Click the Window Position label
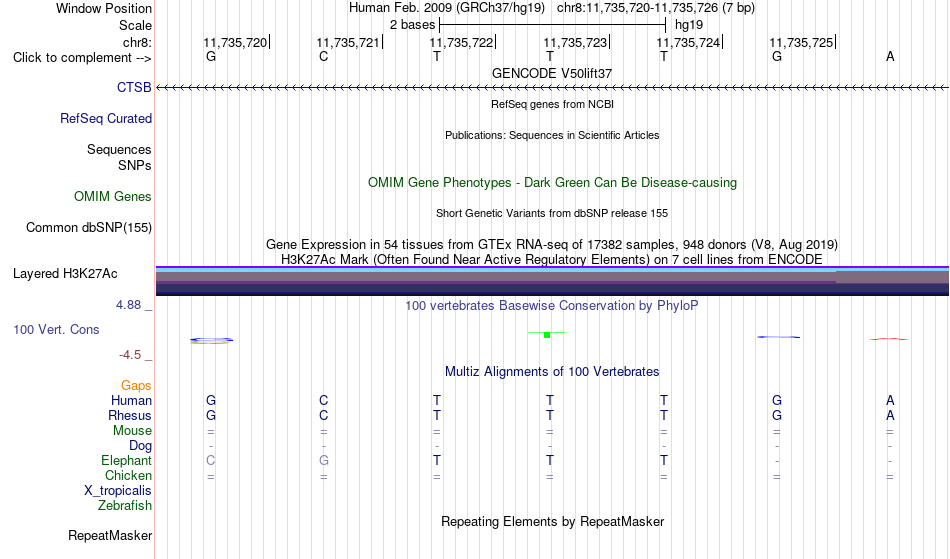 104,8
